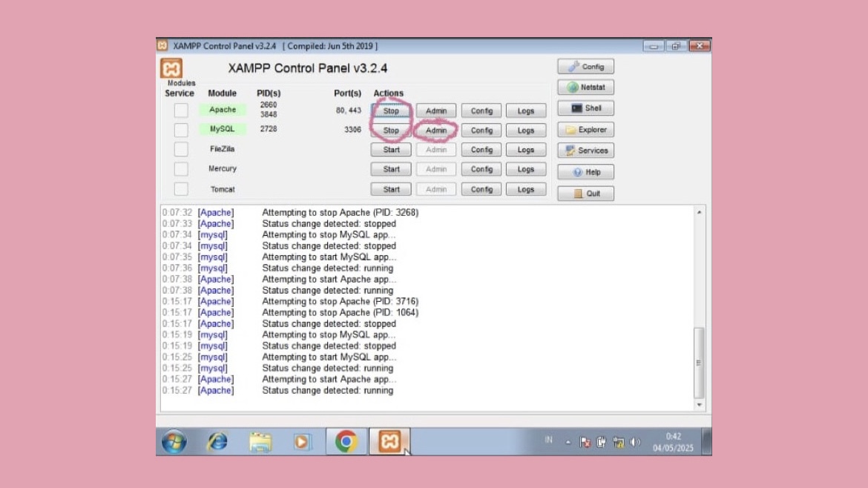Open Netstat with the globe icon

click(x=585, y=88)
